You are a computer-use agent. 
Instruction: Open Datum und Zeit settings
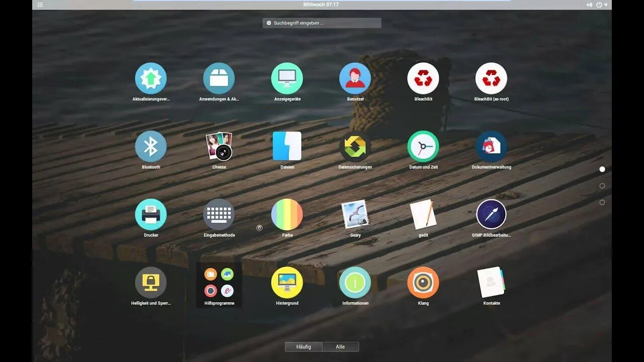[x=423, y=146]
